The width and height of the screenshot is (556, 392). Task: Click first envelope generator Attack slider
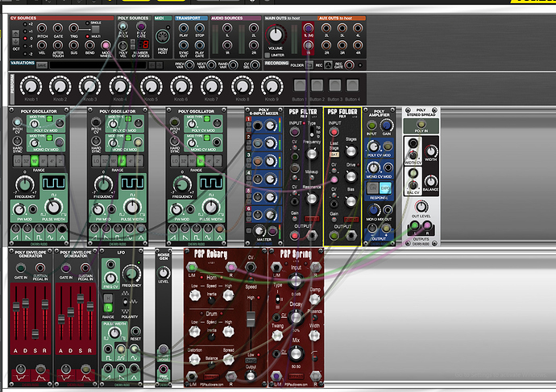coord(16,307)
